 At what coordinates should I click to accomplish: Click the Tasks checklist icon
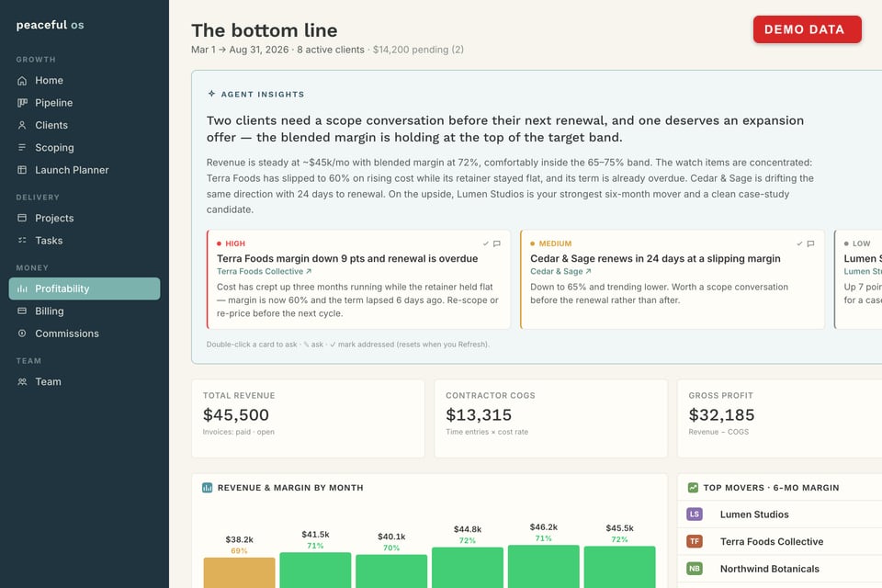point(22,241)
